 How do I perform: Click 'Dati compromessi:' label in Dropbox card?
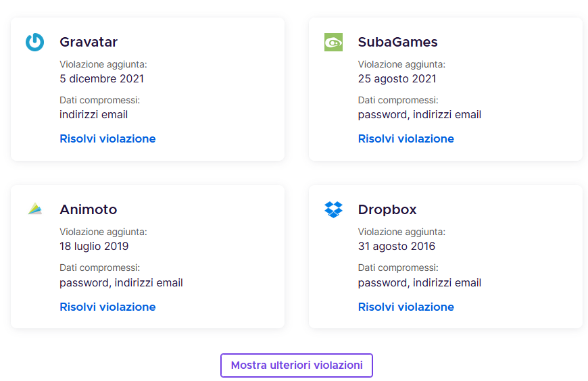(398, 268)
